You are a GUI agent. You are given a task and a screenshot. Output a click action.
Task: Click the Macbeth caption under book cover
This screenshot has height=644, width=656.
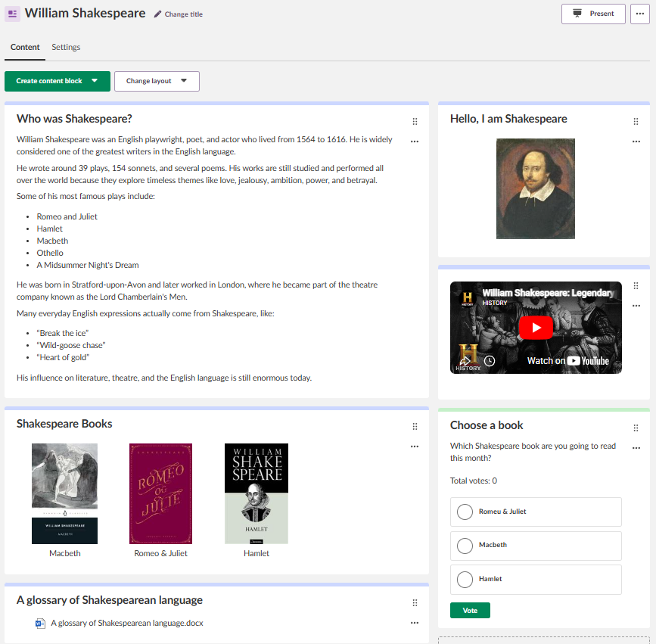[65, 553]
